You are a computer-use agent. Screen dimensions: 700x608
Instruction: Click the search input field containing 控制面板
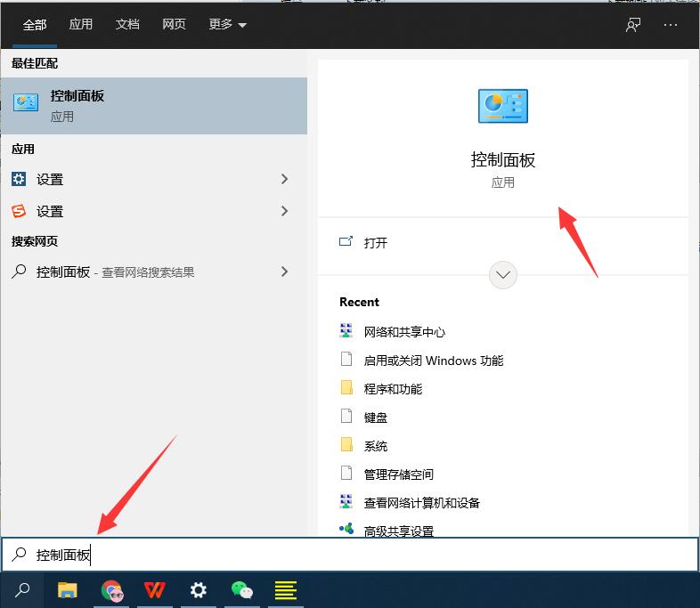coord(350,554)
